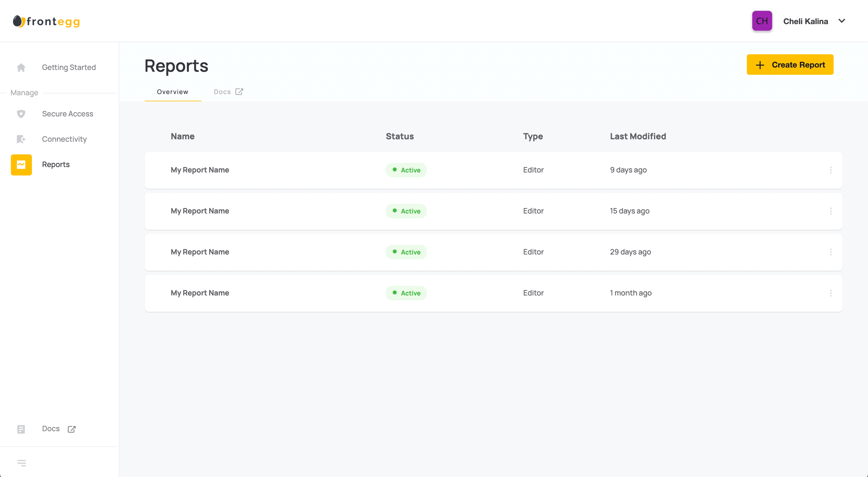This screenshot has height=477, width=868.
Task: Open kebab menu for 9 days ago report
Action: 831,170
